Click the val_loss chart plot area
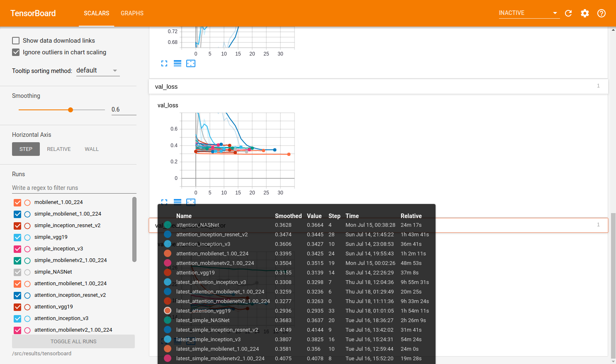The image size is (616, 364). tap(238, 150)
